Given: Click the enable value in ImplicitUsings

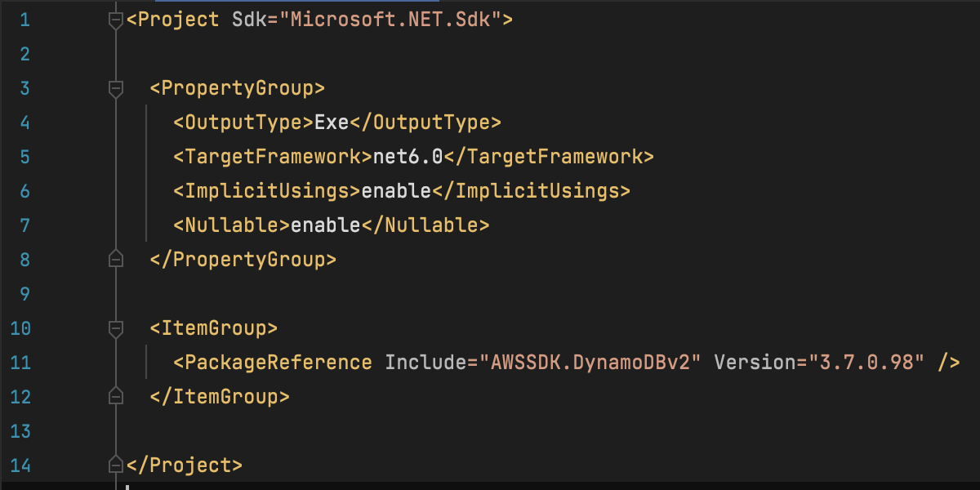Looking at the screenshot, I should [x=396, y=191].
